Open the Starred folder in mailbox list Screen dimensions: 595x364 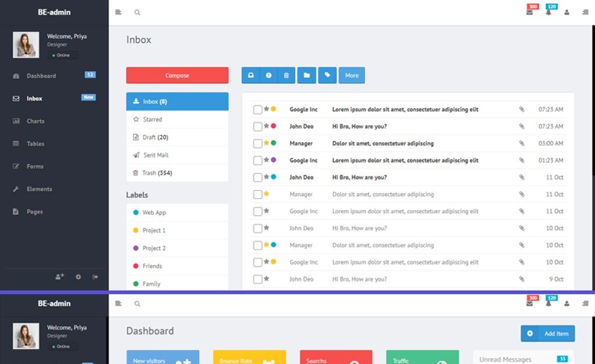coord(152,120)
